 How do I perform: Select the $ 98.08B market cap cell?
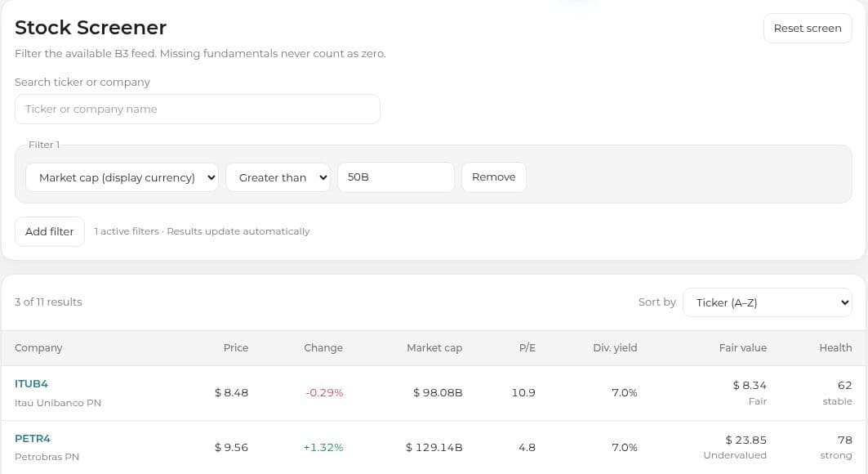(438, 392)
